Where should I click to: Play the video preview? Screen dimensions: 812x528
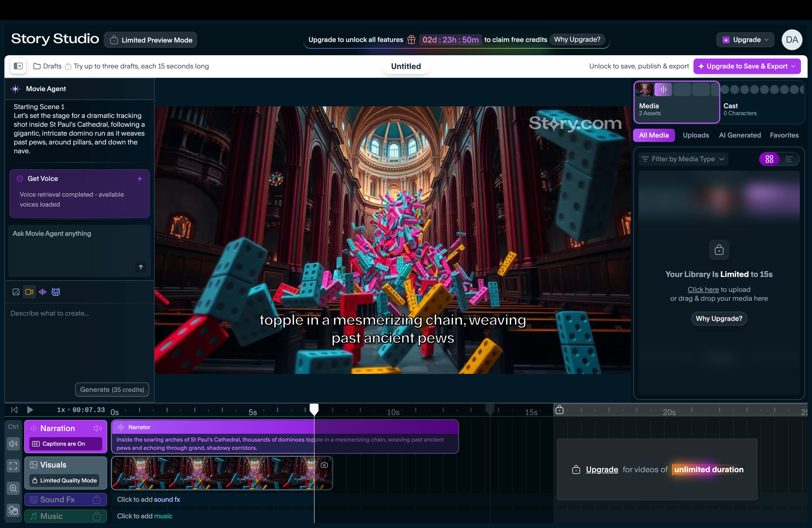click(30, 410)
